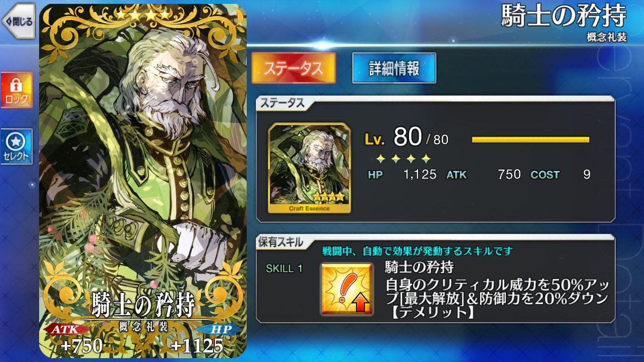
Task: Toggle the red ロック lock button
Action: point(17,90)
